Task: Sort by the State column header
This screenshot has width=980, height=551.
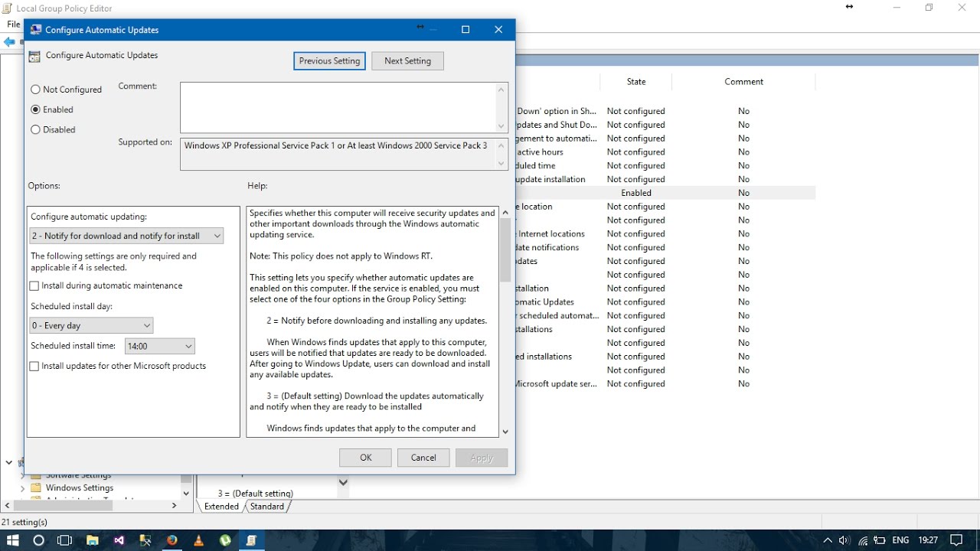Action: pos(636,82)
